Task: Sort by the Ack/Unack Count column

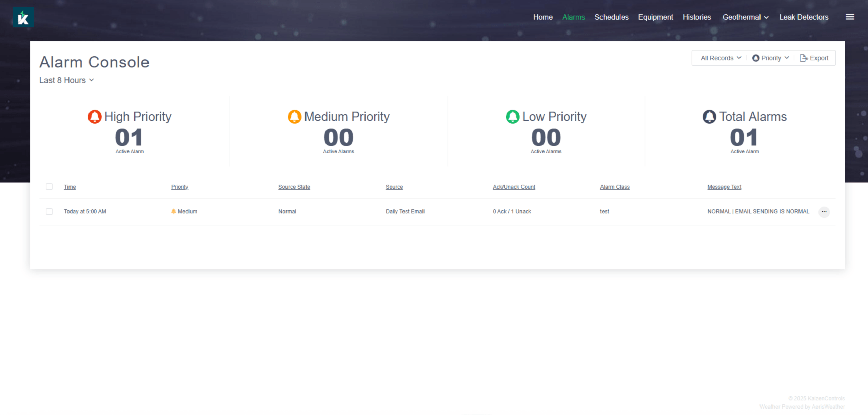Action: coord(514,187)
